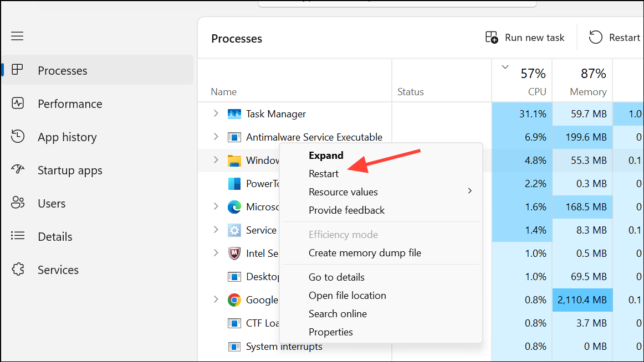This screenshot has width=644, height=362.
Task: Click the Restart toolbar button label
Action: point(624,38)
